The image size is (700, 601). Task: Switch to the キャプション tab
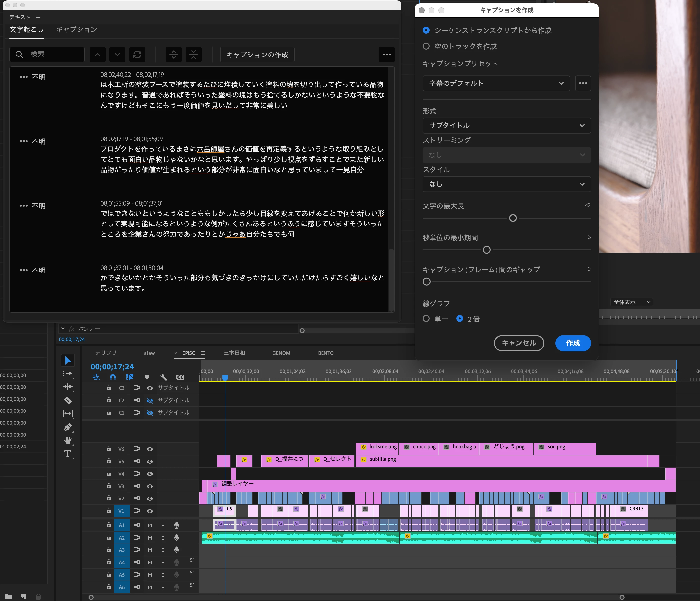[76, 30]
